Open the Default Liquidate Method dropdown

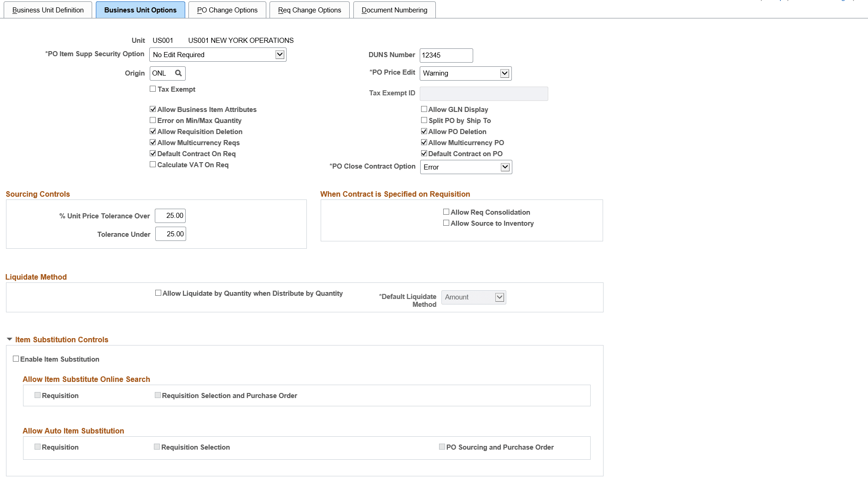(x=499, y=297)
